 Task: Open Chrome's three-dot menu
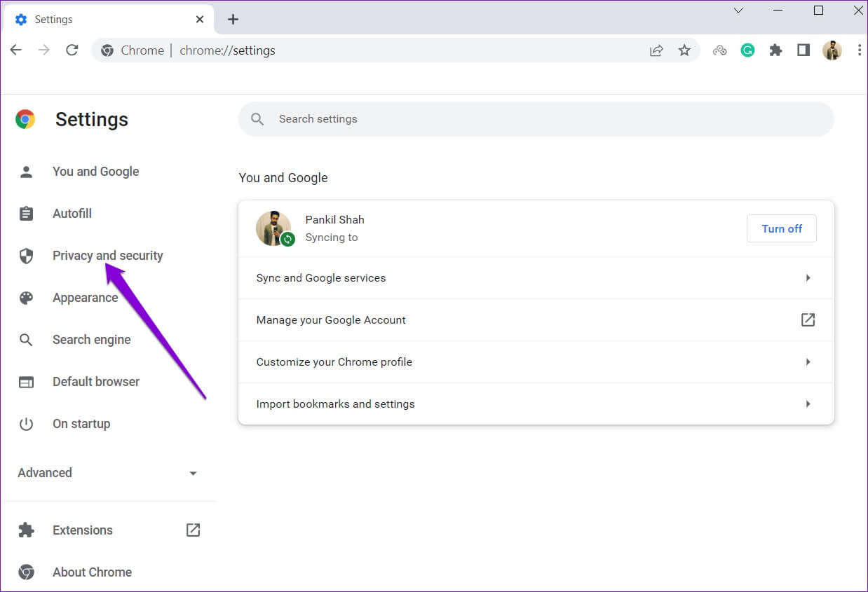click(x=860, y=50)
